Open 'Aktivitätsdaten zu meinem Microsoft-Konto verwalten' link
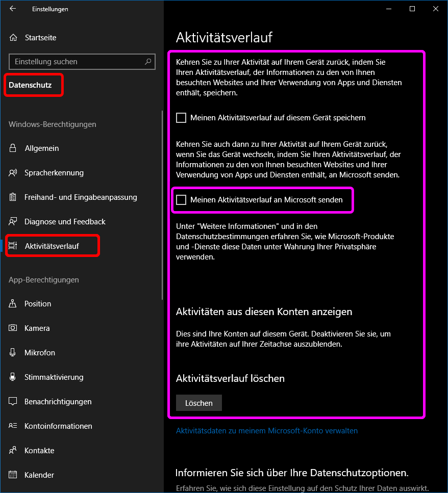The width and height of the screenshot is (448, 493). click(x=267, y=431)
